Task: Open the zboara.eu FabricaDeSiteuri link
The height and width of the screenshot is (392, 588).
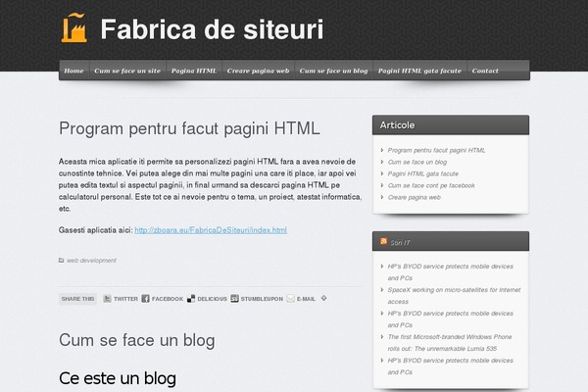Action: click(x=211, y=230)
